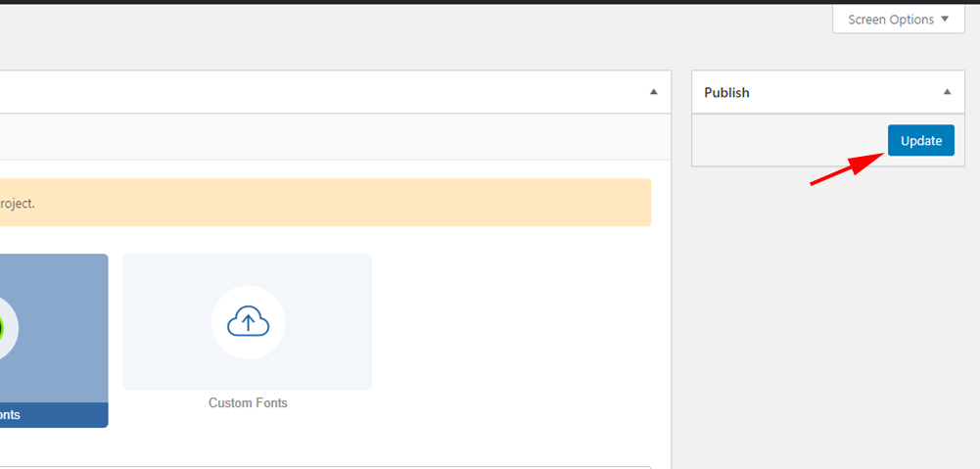Collapse the Publish panel with its triangle
Image resolution: width=980 pixels, height=469 pixels.
[947, 92]
